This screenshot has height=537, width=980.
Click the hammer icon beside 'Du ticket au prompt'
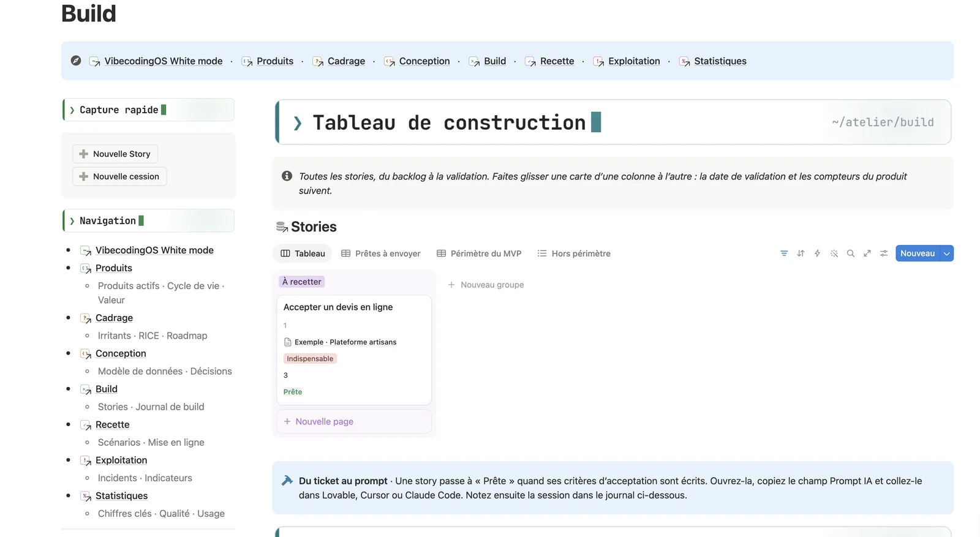(x=287, y=481)
